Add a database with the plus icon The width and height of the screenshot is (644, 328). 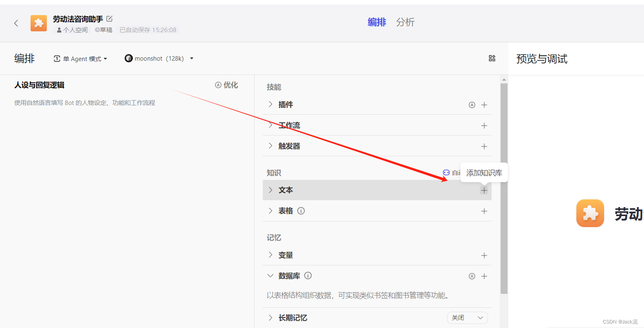click(x=484, y=276)
